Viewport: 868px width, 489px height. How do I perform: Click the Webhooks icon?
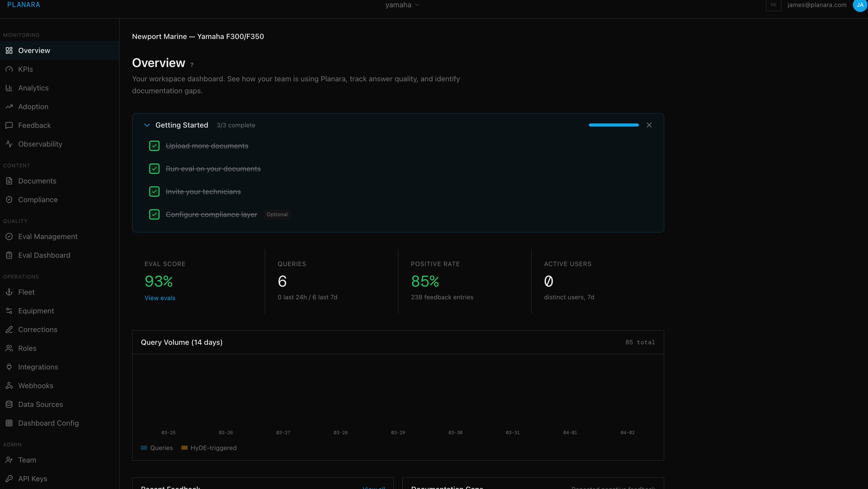[x=9, y=386]
